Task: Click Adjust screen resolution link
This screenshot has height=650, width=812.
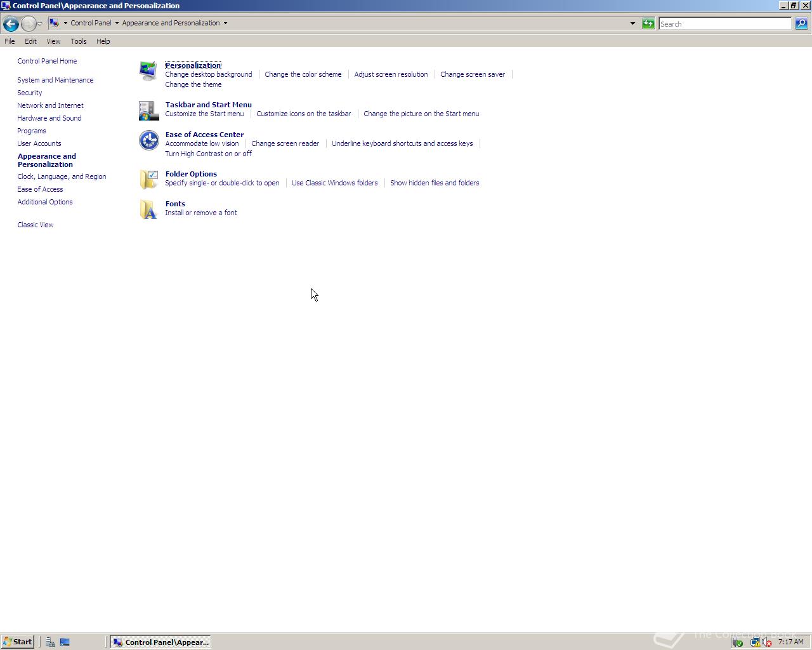Action: 391,74
